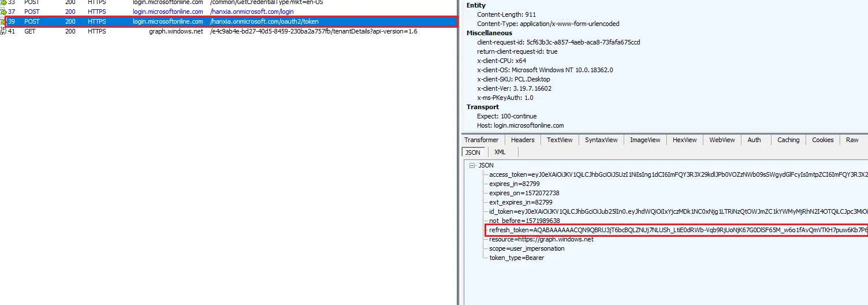Open the Auth tab
The width and height of the screenshot is (868, 305).
pos(754,140)
